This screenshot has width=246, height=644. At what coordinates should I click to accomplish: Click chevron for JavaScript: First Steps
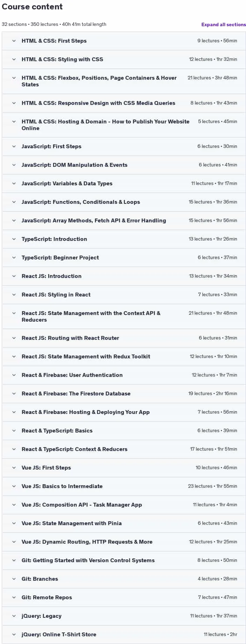(14, 146)
